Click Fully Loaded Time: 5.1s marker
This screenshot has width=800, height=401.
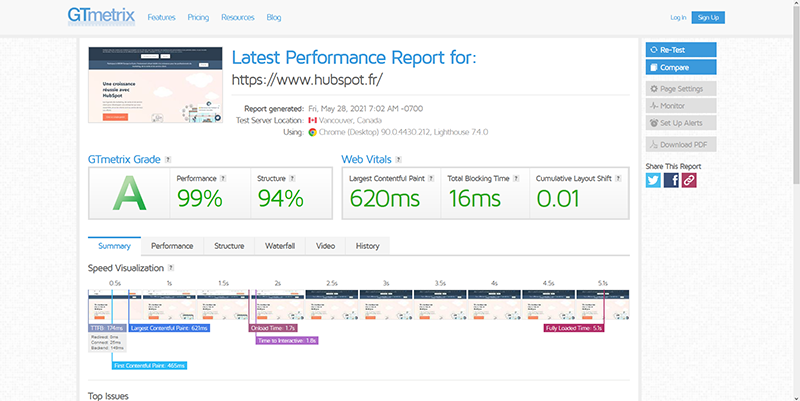click(x=573, y=328)
